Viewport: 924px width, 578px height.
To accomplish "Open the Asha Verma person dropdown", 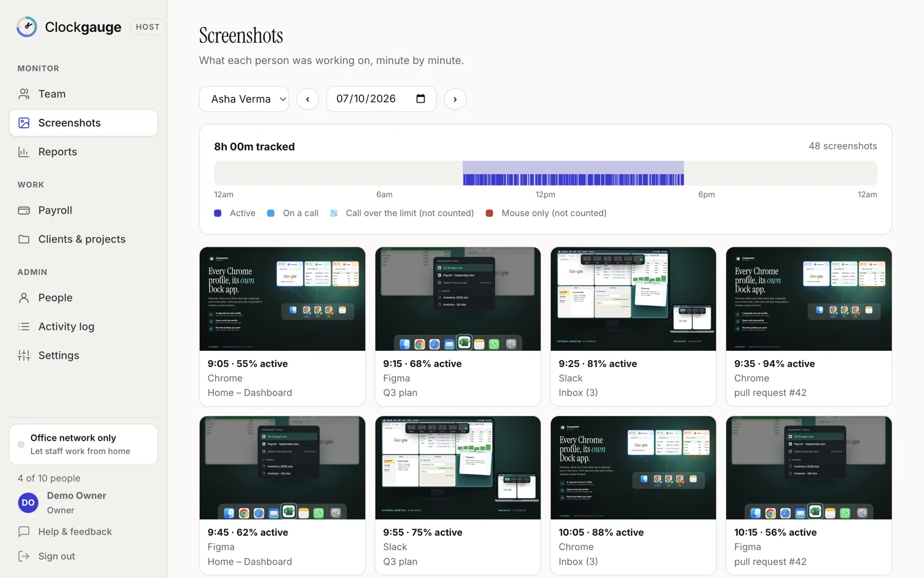I will [244, 99].
